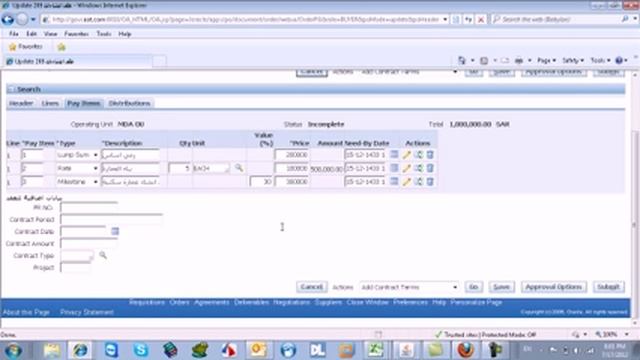Open Type dropdown showing Milestone

[x=78, y=182]
